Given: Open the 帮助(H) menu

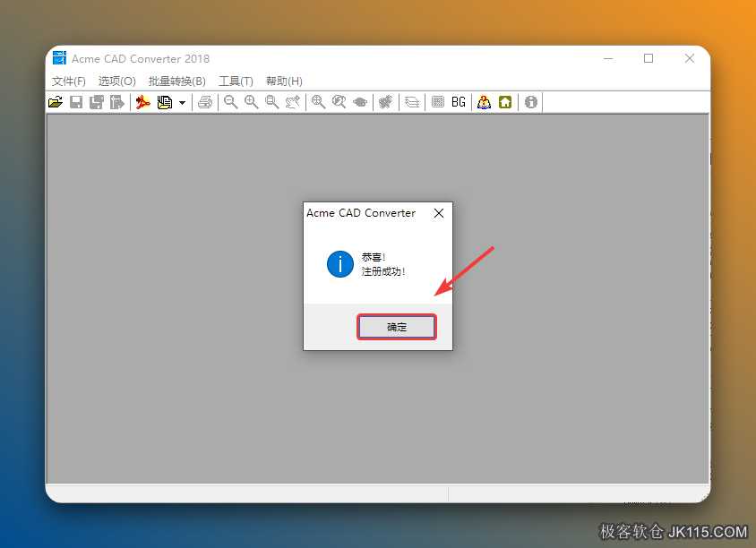Looking at the screenshot, I should pos(284,81).
